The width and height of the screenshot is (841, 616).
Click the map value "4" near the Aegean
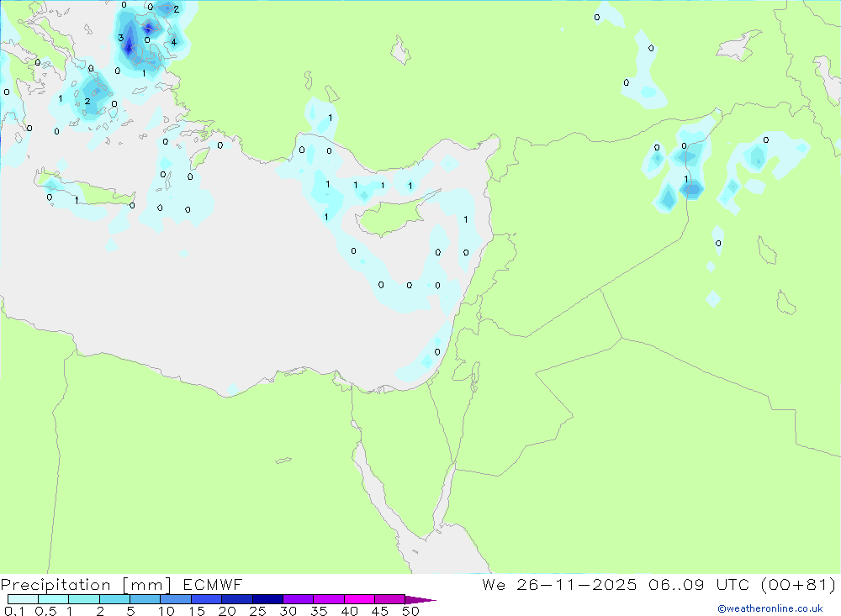[173, 42]
